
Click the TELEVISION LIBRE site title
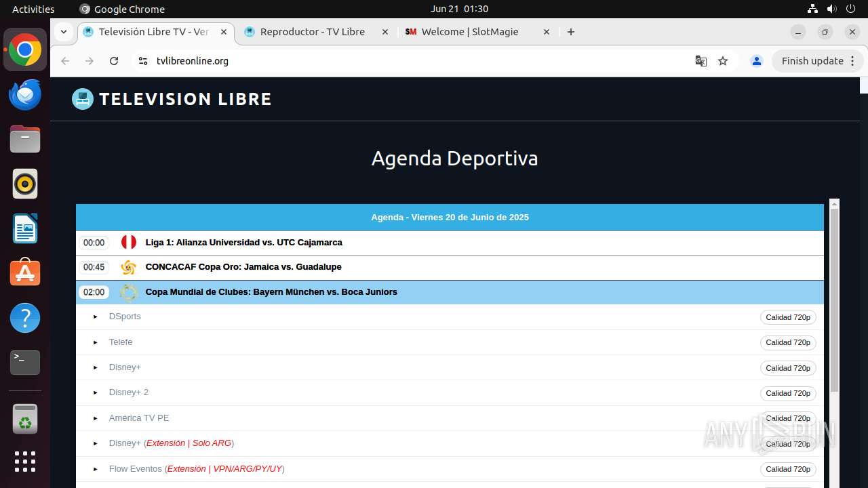(185, 99)
